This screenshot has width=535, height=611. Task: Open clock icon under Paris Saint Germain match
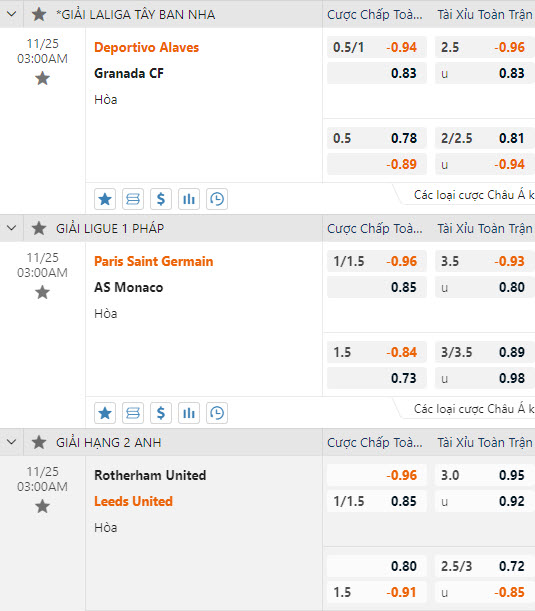pos(217,413)
